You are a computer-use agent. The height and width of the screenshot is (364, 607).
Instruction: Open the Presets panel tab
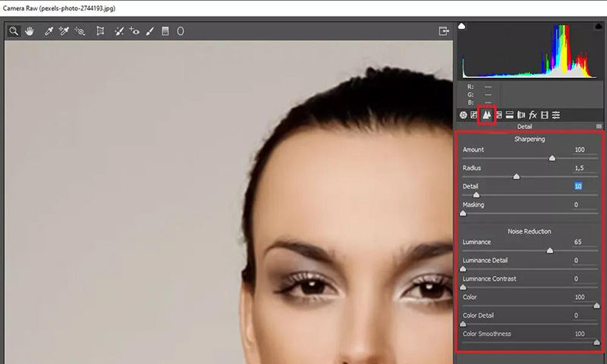coord(556,115)
